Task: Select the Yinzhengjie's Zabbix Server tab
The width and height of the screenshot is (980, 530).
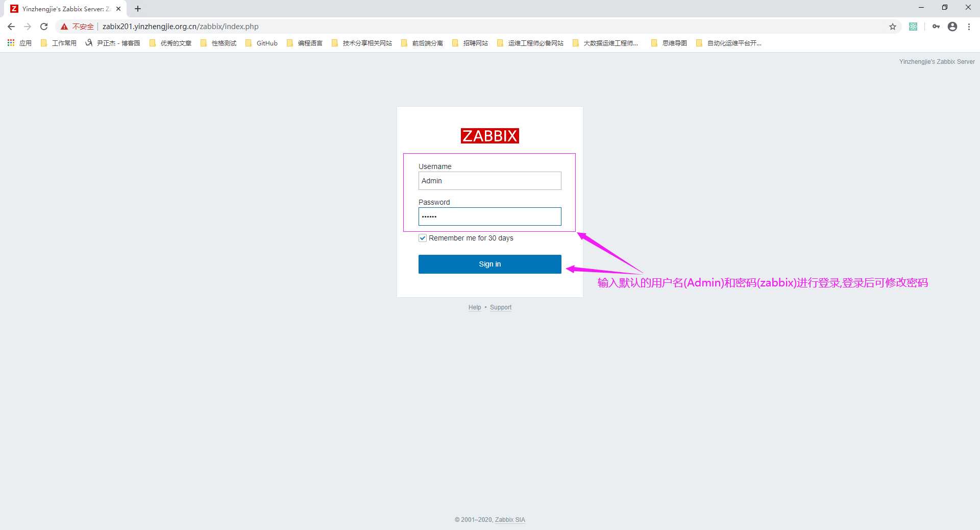Action: click(65, 9)
